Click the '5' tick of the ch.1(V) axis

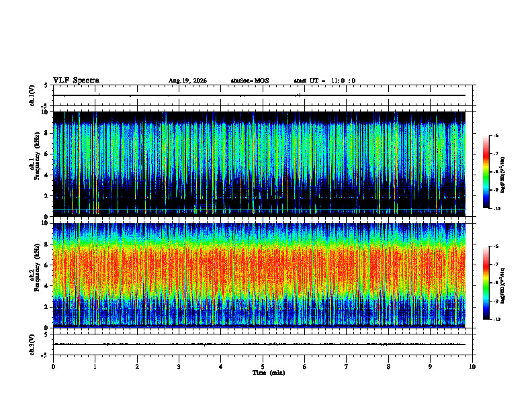(47, 85)
